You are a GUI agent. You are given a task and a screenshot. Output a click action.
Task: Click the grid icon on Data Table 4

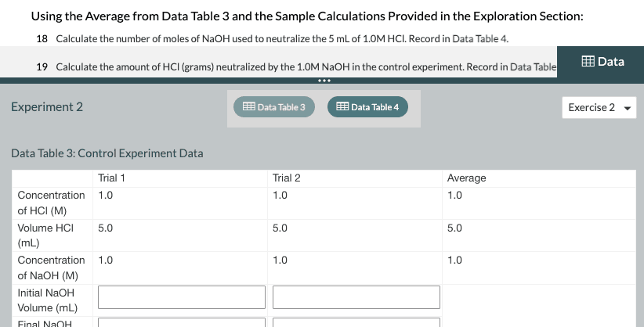click(342, 106)
